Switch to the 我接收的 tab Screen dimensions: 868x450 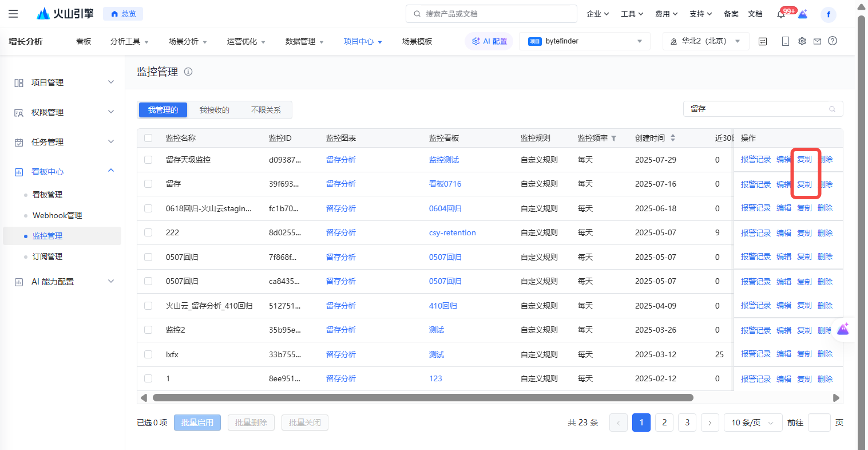(214, 110)
